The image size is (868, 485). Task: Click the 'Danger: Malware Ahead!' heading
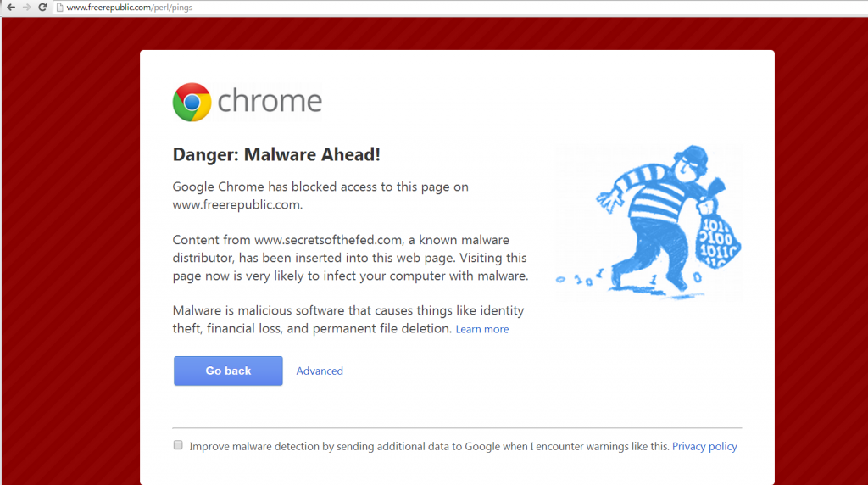pyautogui.click(x=276, y=154)
